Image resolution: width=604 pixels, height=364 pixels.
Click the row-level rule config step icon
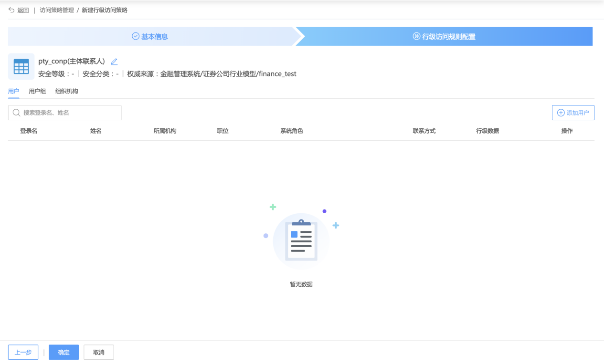click(x=416, y=36)
